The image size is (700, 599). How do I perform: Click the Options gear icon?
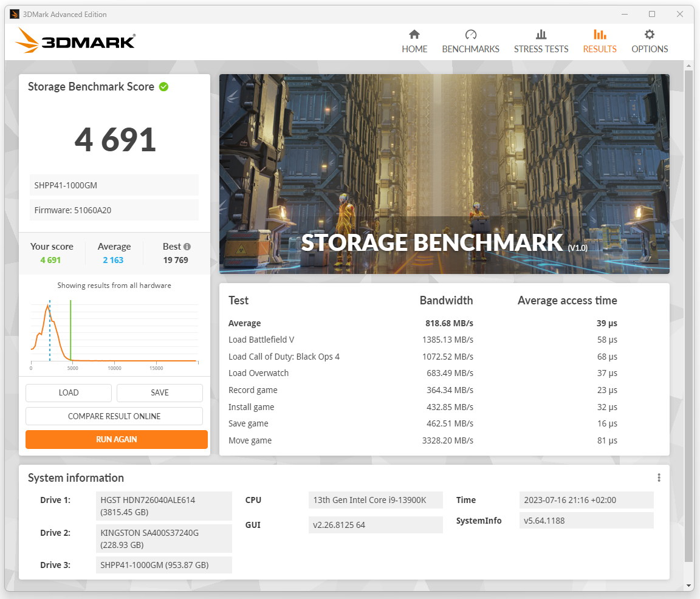pyautogui.click(x=650, y=35)
